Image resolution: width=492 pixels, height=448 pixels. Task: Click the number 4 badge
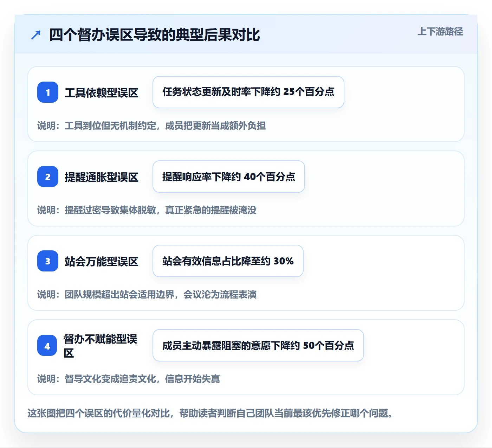47,345
